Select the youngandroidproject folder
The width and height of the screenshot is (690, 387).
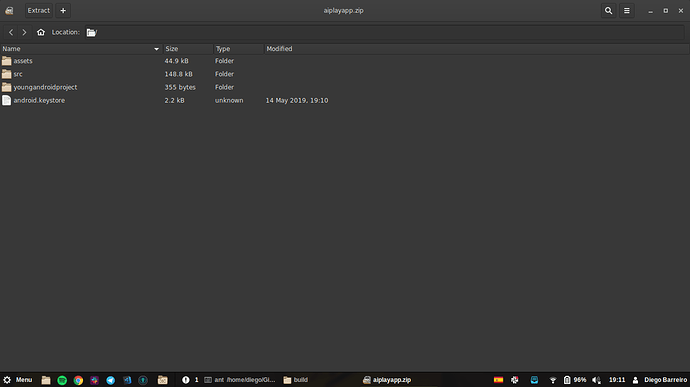point(45,87)
